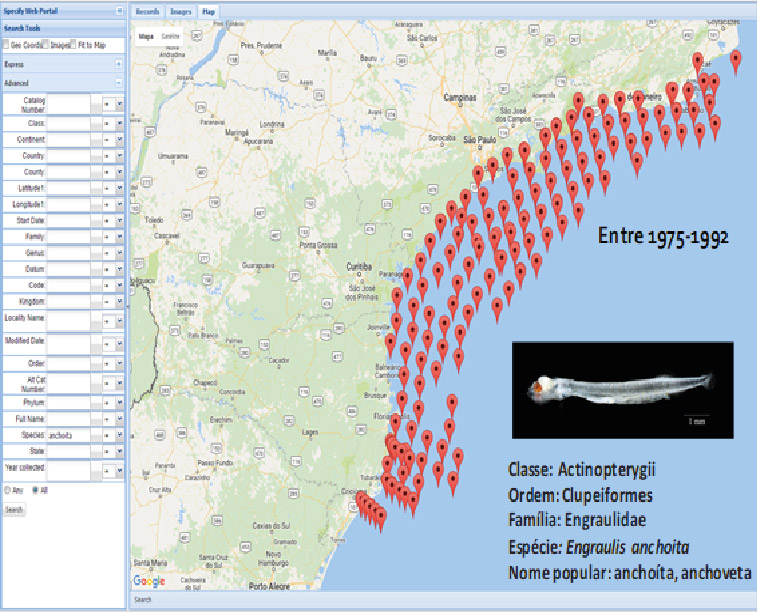Open the County operator dropdown
Viewport: 759px width, 612px height.
120,172
